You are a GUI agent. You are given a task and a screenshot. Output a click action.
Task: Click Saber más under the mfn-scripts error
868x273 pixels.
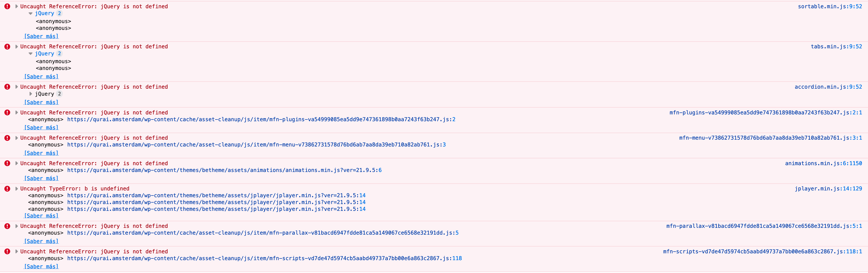pyautogui.click(x=41, y=266)
